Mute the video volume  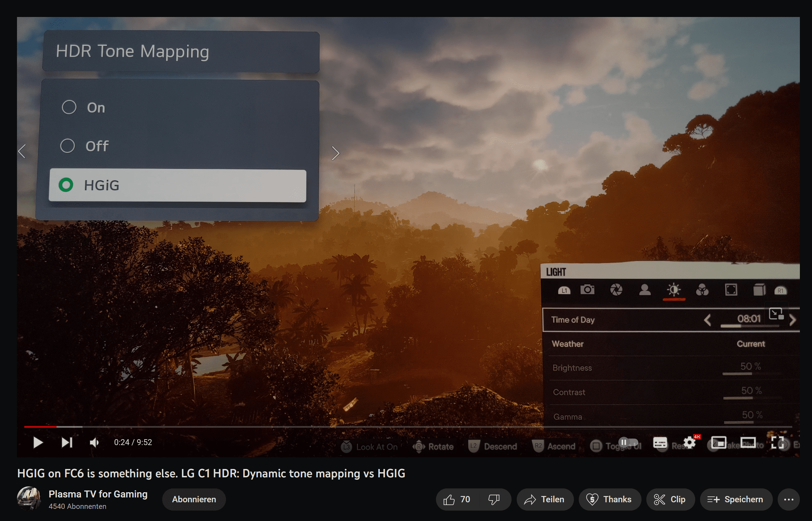94,442
